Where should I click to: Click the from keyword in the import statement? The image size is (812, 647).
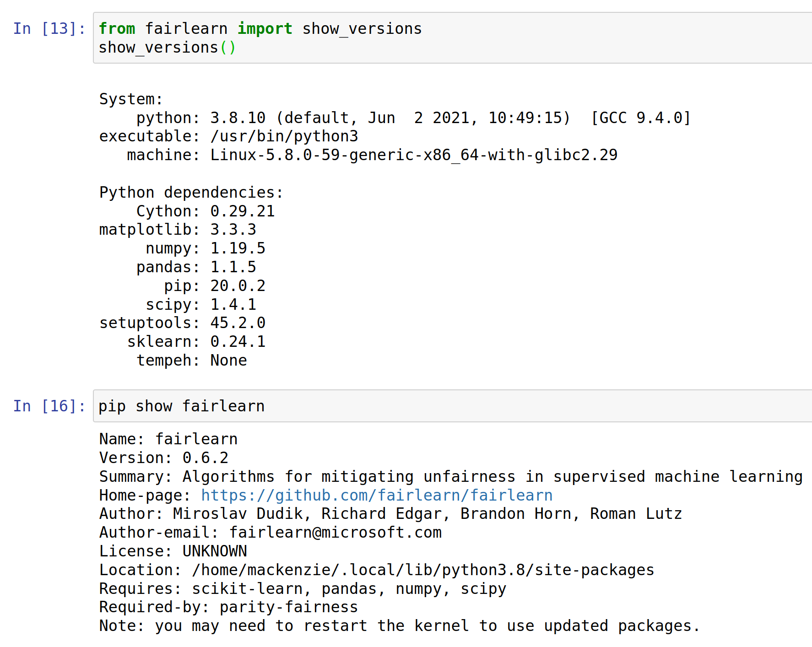pyautogui.click(x=117, y=28)
